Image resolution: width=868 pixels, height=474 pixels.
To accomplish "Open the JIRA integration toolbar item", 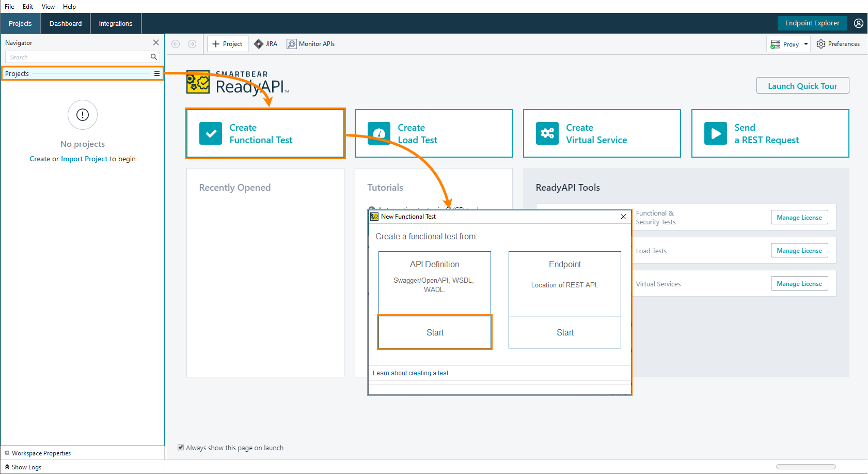I will point(265,44).
